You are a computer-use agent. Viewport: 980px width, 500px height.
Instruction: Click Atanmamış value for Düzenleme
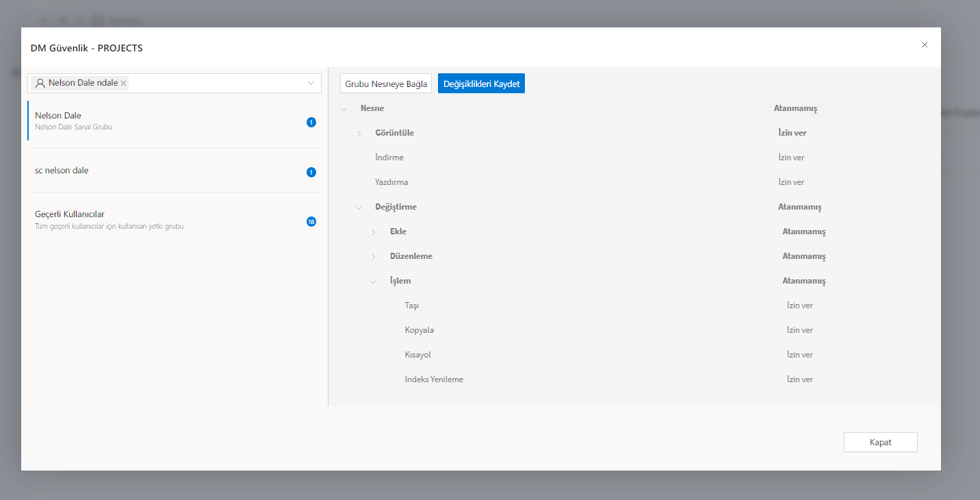pos(804,256)
